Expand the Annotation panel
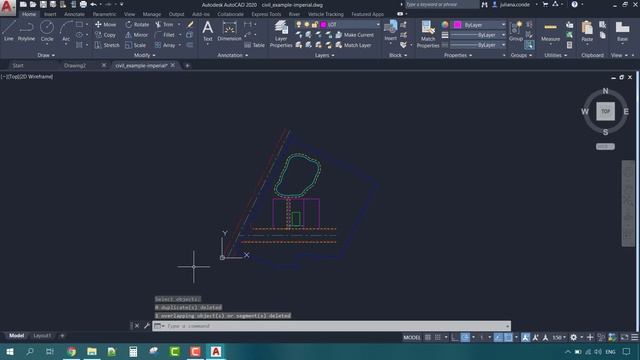This screenshot has height=360, width=640. pos(232,55)
